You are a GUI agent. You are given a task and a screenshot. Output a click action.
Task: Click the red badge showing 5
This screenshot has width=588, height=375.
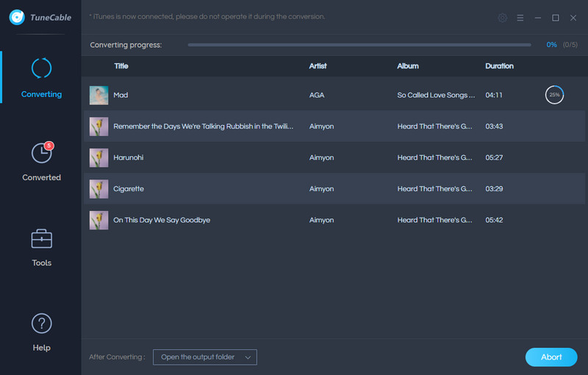pyautogui.click(x=49, y=146)
